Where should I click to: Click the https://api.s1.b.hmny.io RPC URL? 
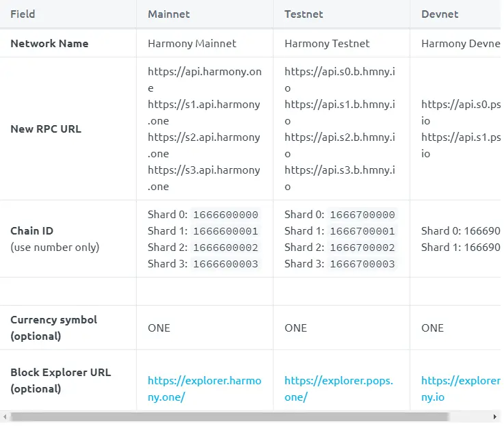coord(340,113)
